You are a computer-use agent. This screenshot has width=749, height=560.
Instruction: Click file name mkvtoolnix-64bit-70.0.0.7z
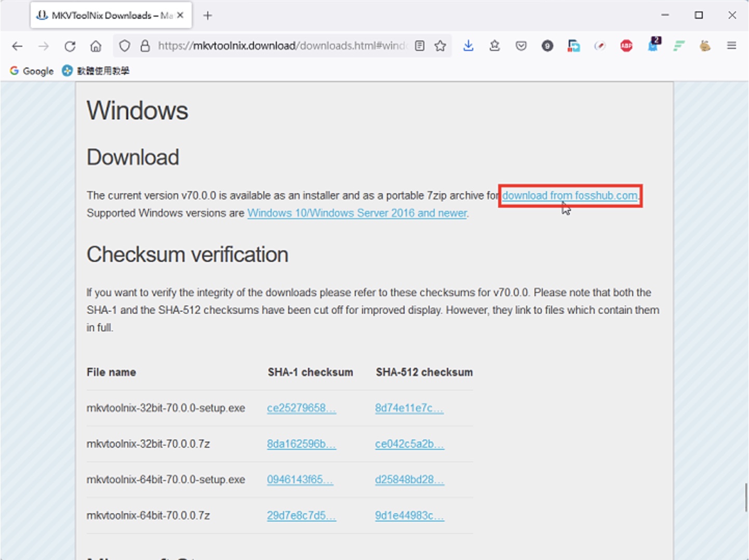[x=148, y=516]
